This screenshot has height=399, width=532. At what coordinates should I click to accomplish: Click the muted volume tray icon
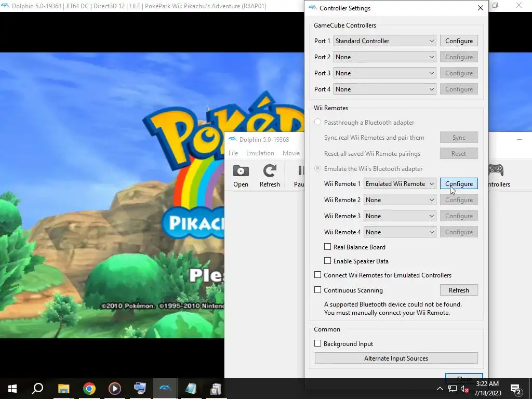click(x=464, y=389)
